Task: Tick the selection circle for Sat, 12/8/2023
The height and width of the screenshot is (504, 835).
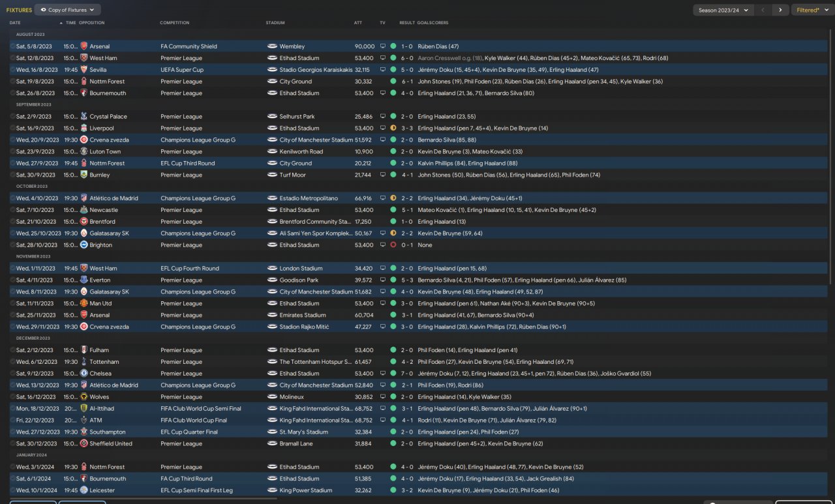Action: tap(12, 58)
